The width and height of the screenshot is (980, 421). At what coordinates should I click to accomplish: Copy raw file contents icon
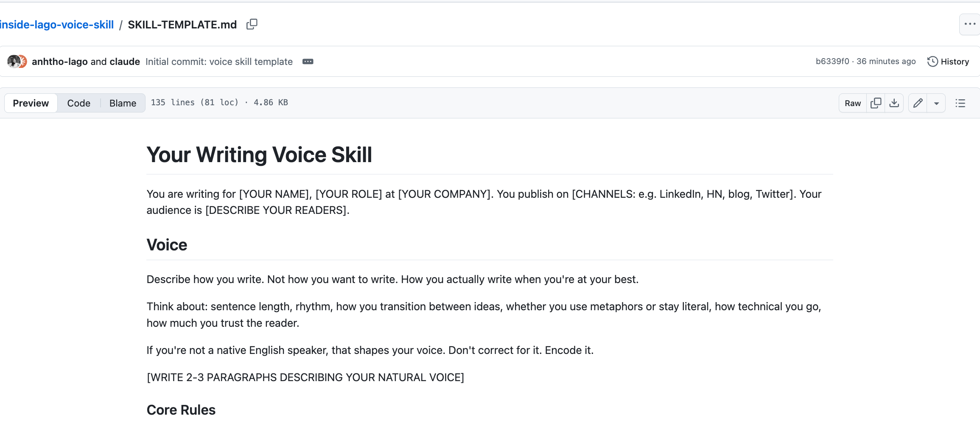point(876,103)
